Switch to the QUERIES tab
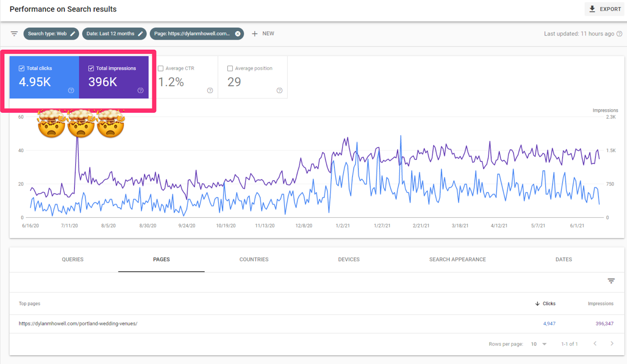 click(x=72, y=259)
